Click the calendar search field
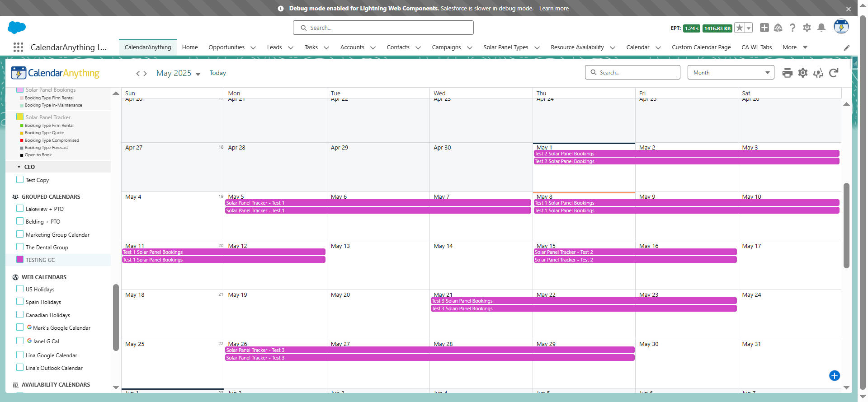The height and width of the screenshot is (402, 868). 632,73
